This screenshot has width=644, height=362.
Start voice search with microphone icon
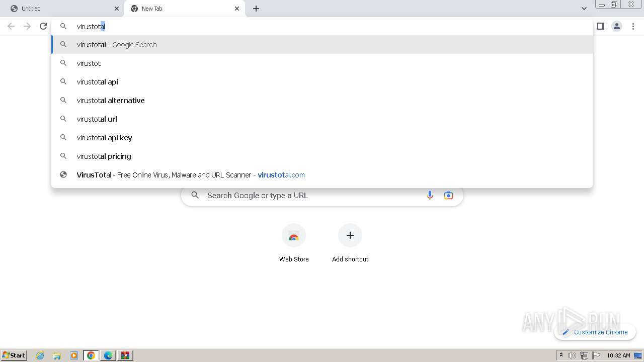coord(430,196)
